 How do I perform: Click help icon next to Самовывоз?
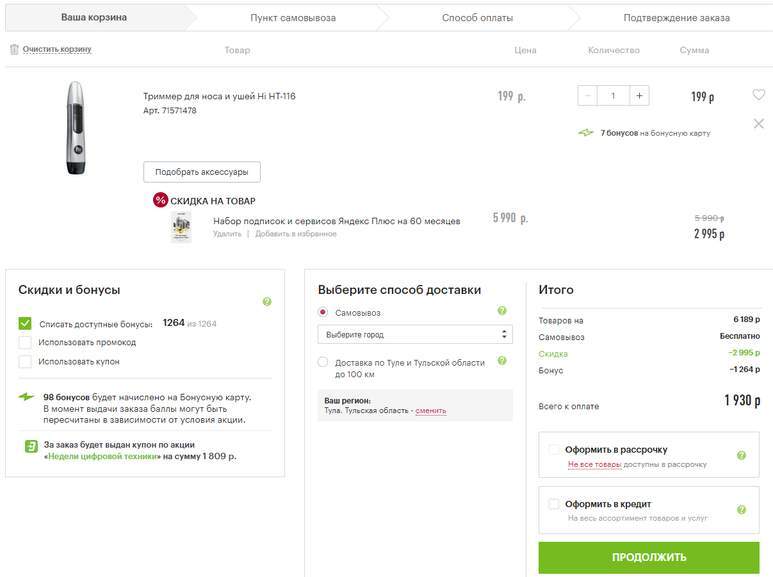502,310
